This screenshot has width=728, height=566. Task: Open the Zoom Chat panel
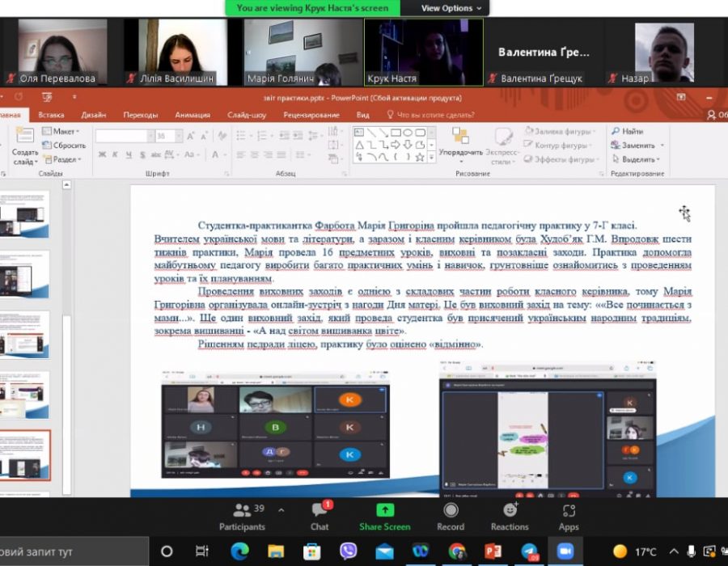click(x=320, y=516)
